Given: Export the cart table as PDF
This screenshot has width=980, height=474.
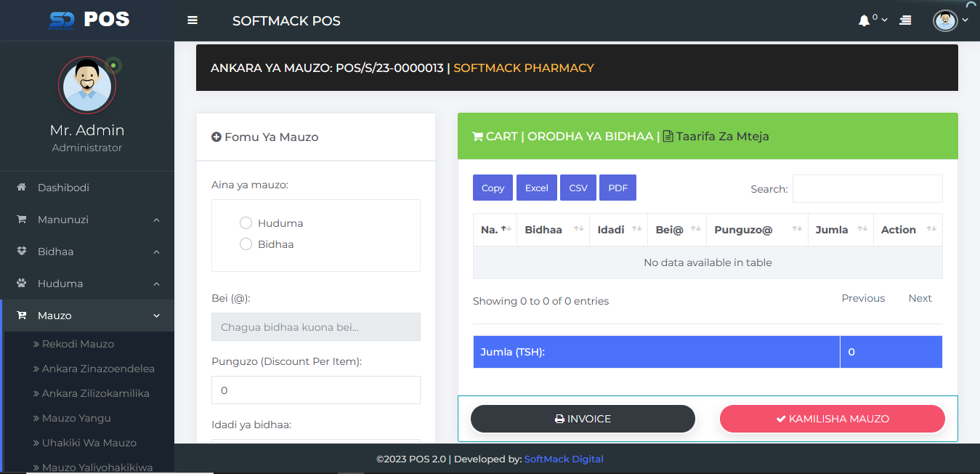Looking at the screenshot, I should [x=617, y=188].
